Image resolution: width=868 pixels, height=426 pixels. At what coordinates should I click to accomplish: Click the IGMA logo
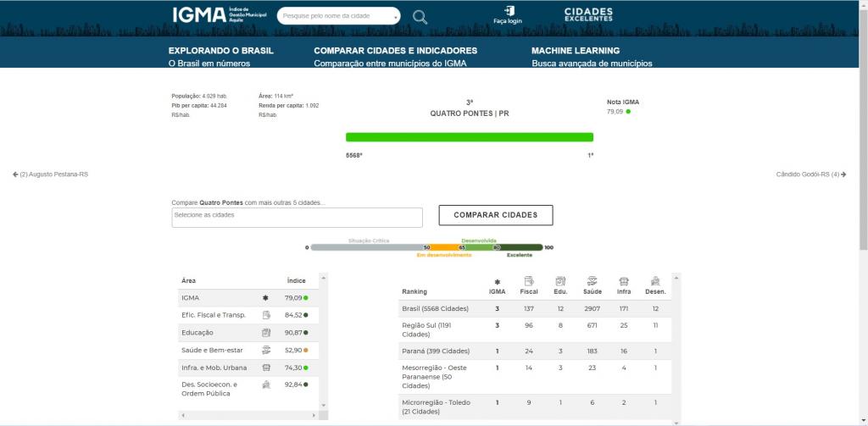click(x=220, y=15)
